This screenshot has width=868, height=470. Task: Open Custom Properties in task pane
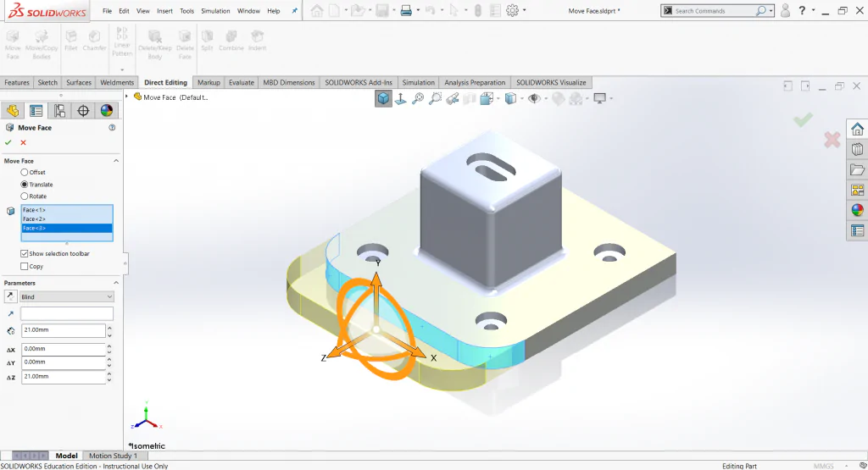(x=857, y=230)
